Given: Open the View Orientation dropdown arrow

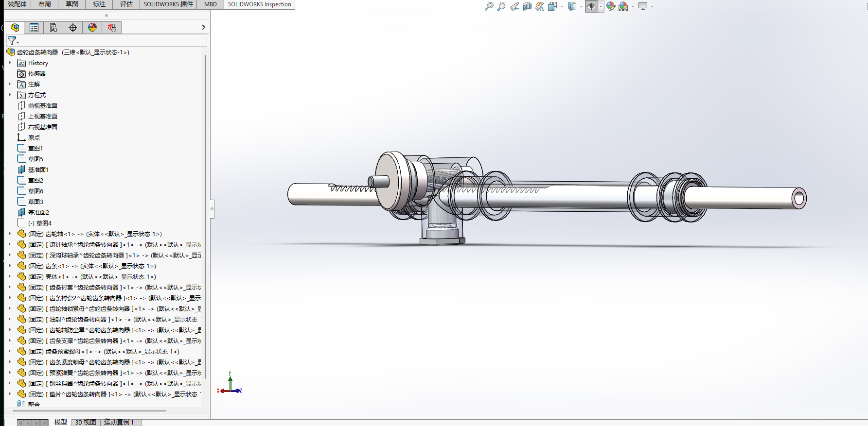Looking at the screenshot, I should (562, 7).
